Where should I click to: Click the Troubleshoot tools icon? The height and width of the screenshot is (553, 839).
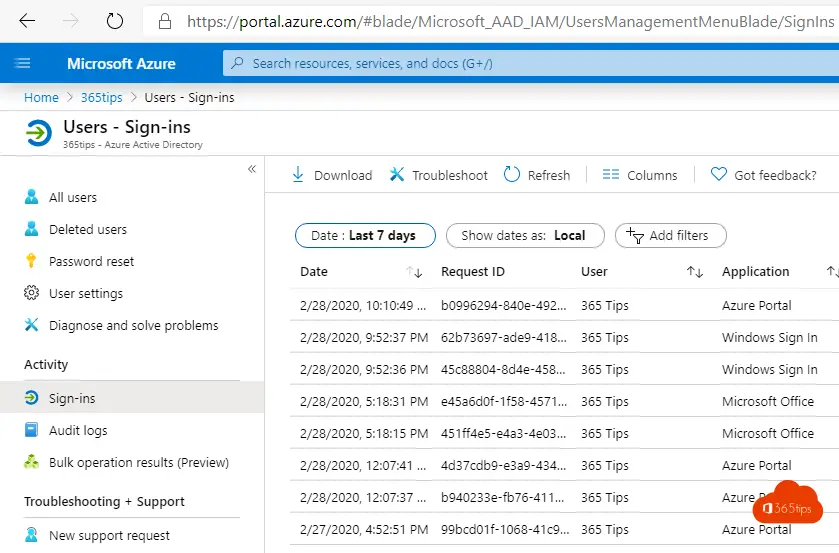pyautogui.click(x=396, y=175)
